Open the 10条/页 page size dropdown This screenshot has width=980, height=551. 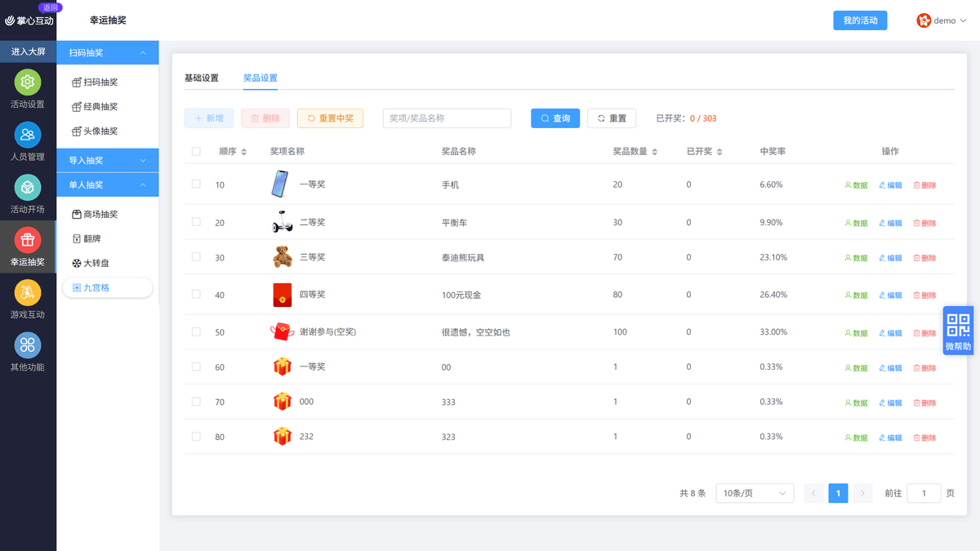pos(755,493)
